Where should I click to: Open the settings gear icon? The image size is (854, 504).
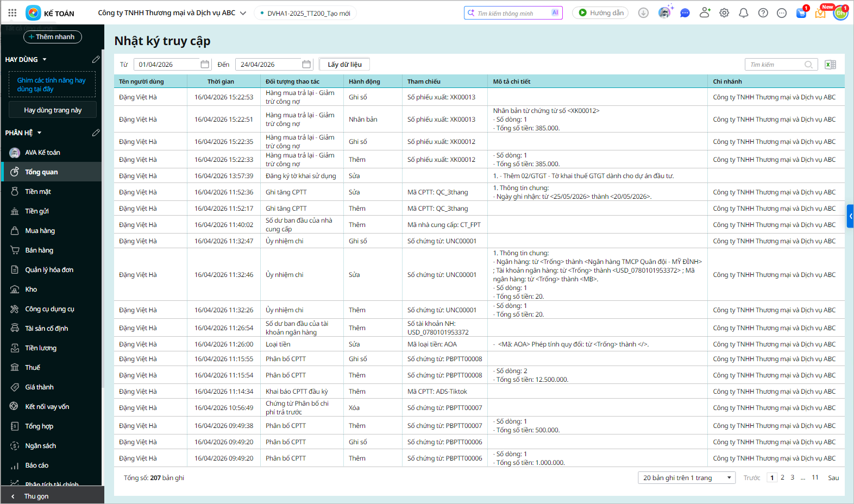click(724, 13)
